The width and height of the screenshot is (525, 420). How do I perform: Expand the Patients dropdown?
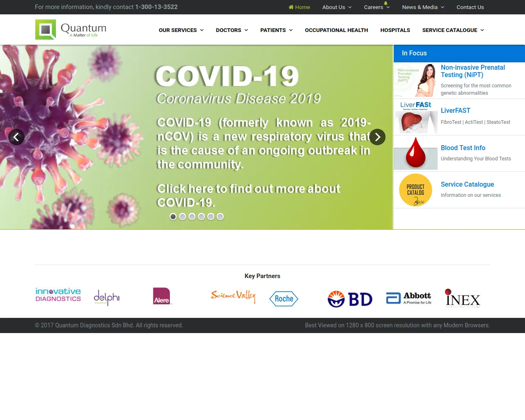pyautogui.click(x=276, y=30)
